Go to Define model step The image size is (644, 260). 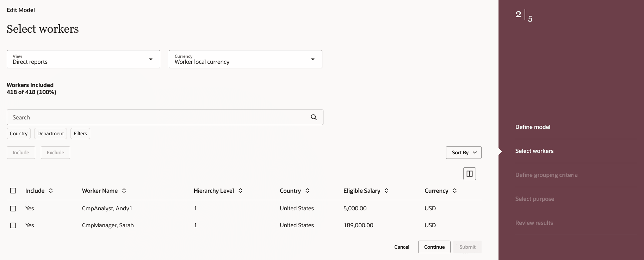tap(533, 127)
